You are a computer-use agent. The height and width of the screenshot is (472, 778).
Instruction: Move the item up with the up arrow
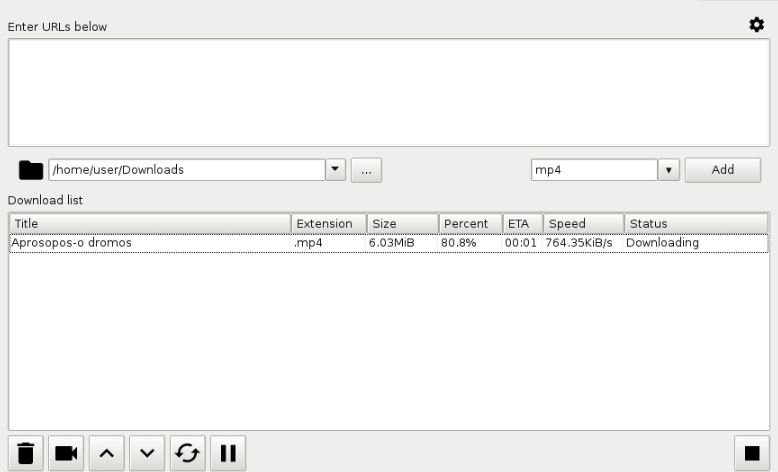[x=107, y=453]
